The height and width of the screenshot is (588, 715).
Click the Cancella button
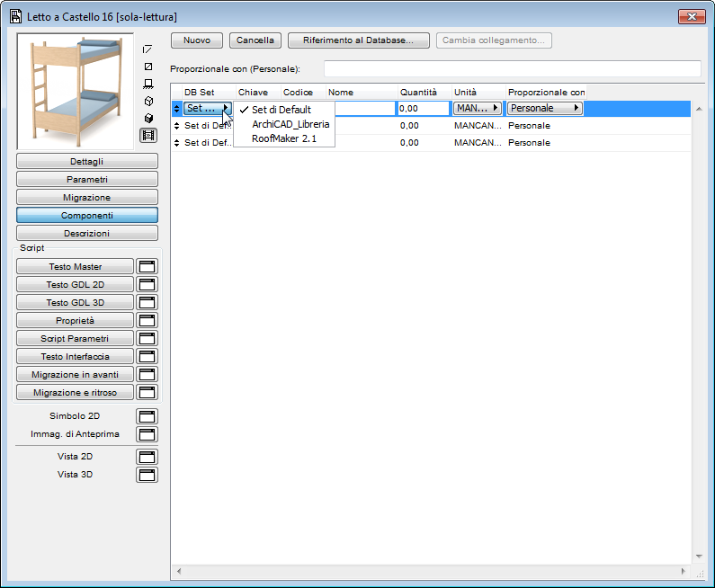(x=255, y=40)
